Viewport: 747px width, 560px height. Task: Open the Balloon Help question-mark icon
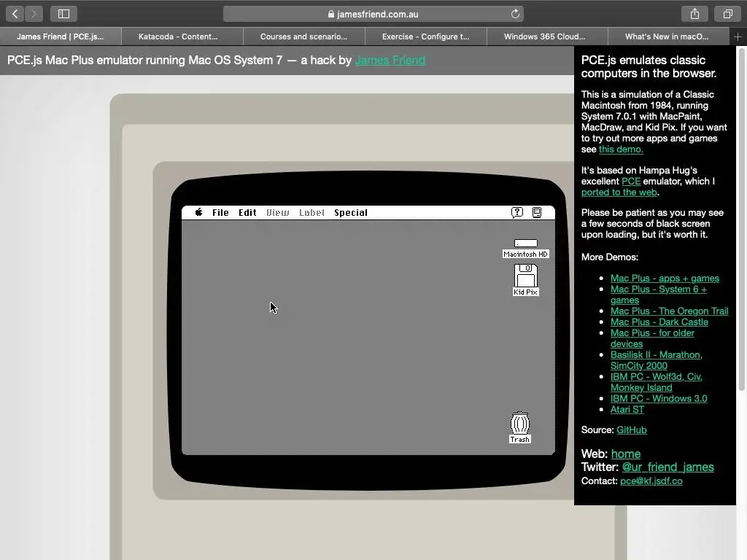tap(517, 212)
